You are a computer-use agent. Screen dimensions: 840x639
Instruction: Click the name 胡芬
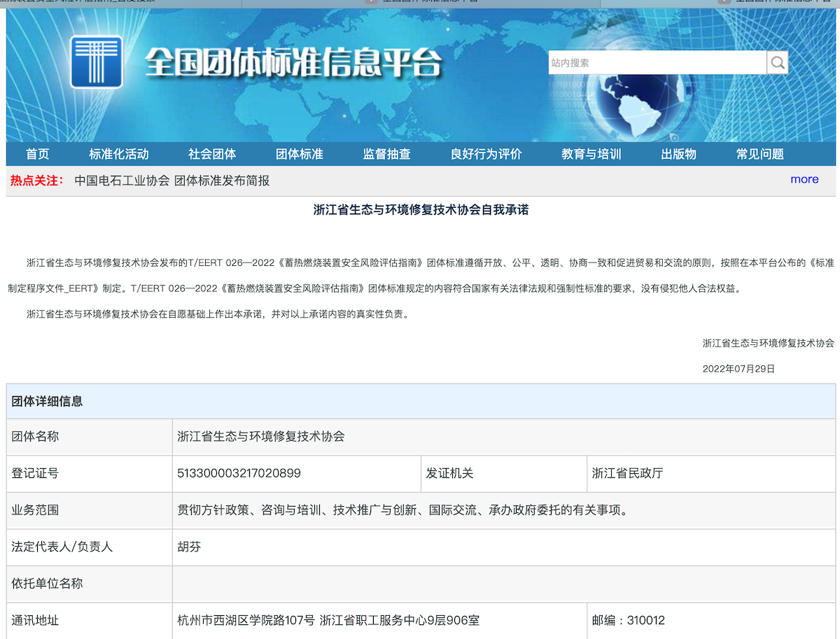(189, 547)
